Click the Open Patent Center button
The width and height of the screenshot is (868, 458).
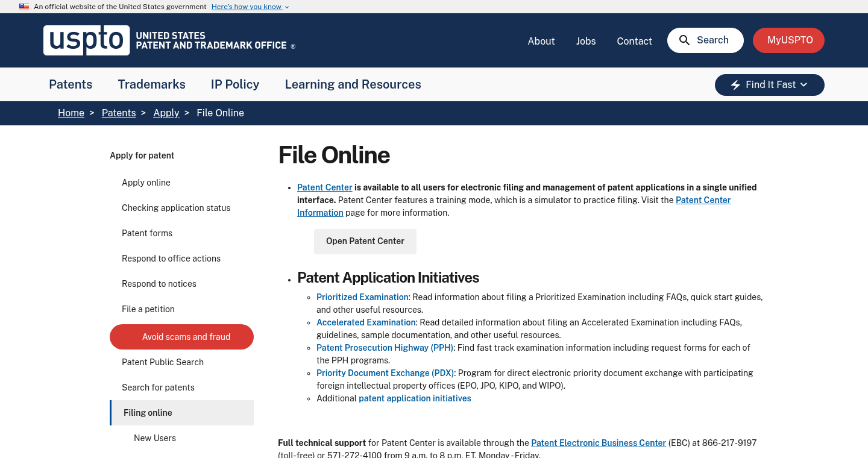click(x=365, y=241)
